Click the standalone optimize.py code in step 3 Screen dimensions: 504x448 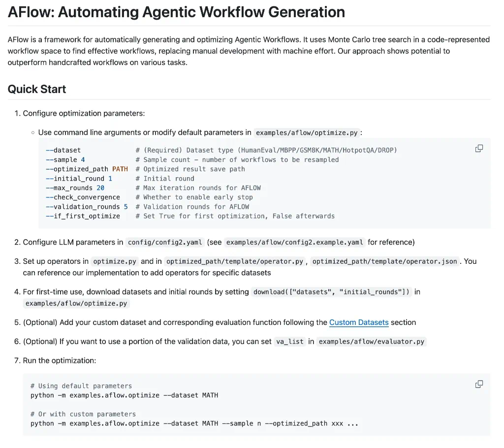point(115,261)
